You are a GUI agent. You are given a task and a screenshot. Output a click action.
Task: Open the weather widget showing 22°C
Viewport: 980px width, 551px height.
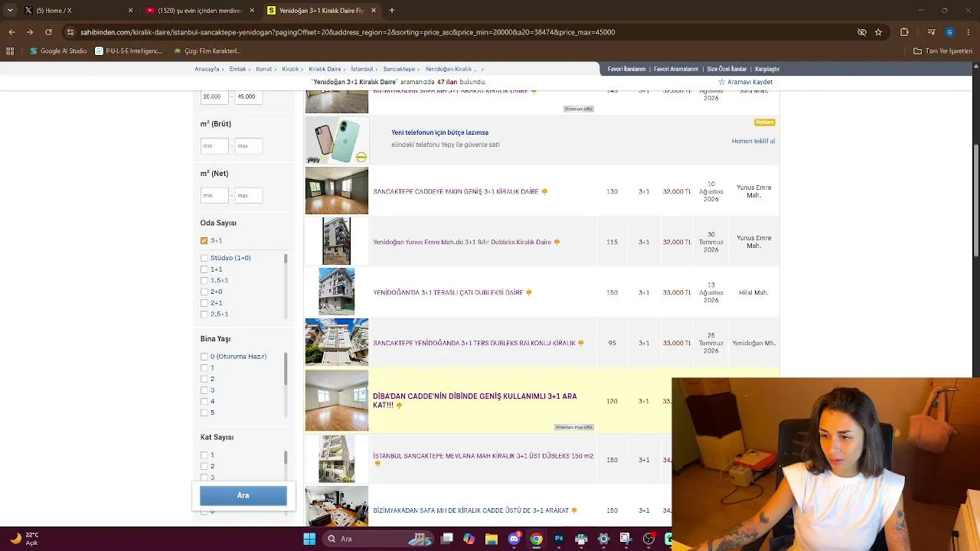(x=24, y=539)
